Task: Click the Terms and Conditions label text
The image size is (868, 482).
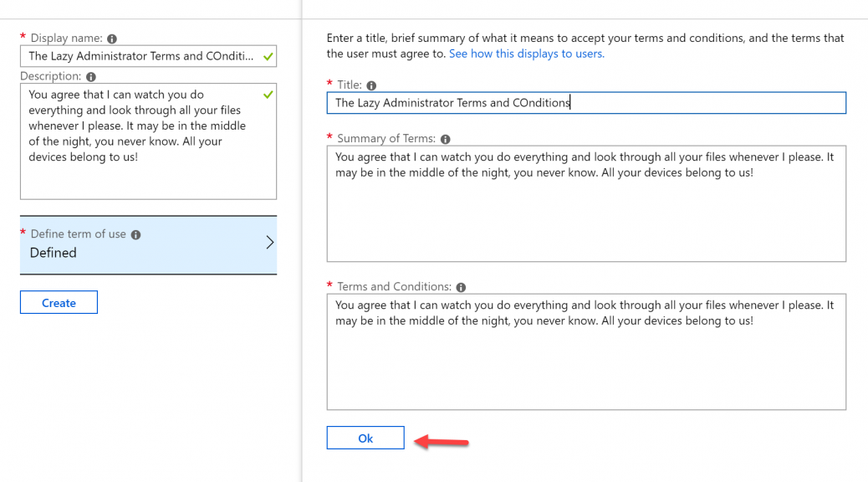Action: coord(394,286)
